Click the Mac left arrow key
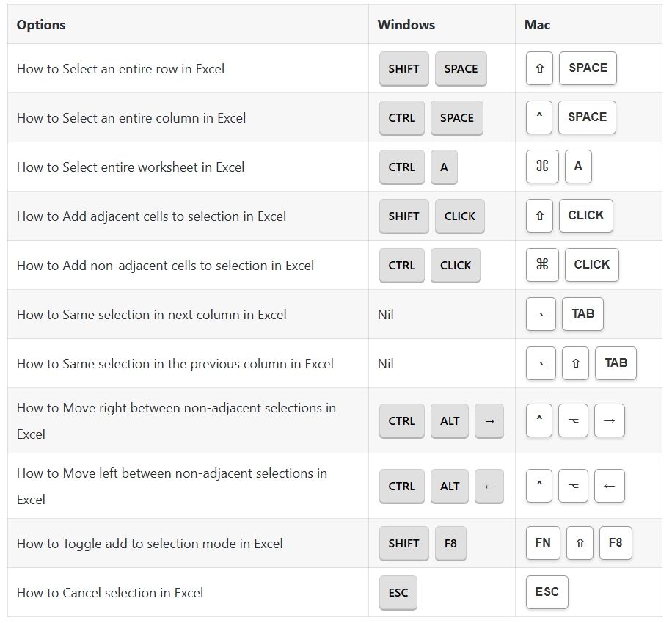Image resolution: width=672 pixels, height=623 pixels. 610,487
